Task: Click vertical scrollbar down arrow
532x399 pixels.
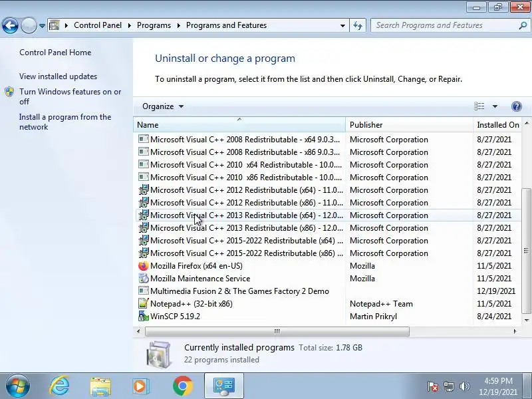Action: [527, 321]
